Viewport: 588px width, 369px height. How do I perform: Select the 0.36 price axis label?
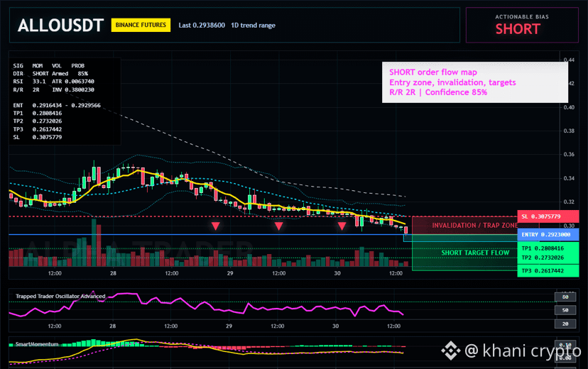click(x=569, y=155)
